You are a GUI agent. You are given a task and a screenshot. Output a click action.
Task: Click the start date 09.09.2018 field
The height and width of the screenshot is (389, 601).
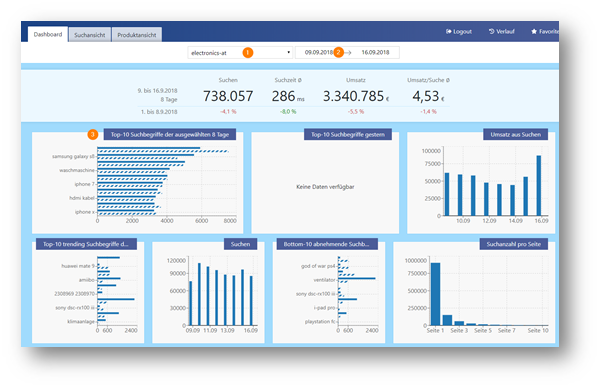tap(319, 53)
